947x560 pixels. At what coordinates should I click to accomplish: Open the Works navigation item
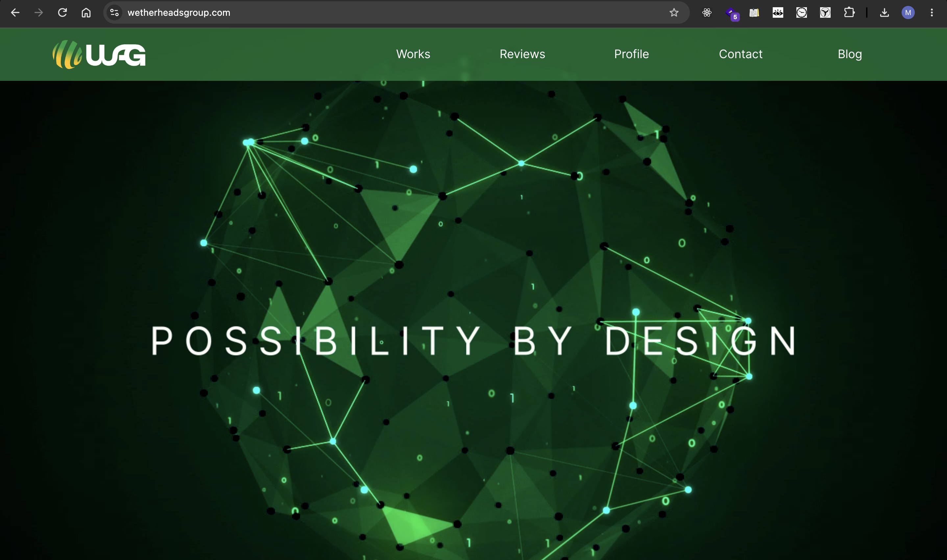tap(413, 54)
